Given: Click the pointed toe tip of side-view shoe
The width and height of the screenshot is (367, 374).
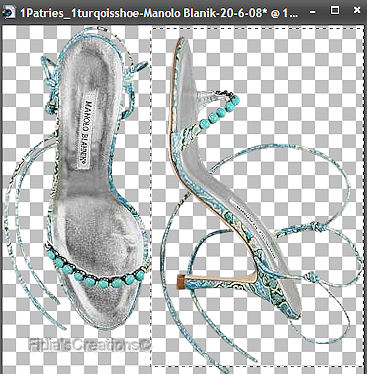Looking at the screenshot, I should 182,41.
